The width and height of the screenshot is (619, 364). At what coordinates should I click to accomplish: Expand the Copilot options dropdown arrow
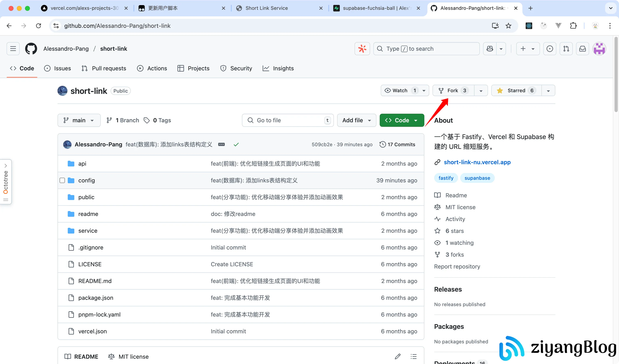(x=501, y=49)
